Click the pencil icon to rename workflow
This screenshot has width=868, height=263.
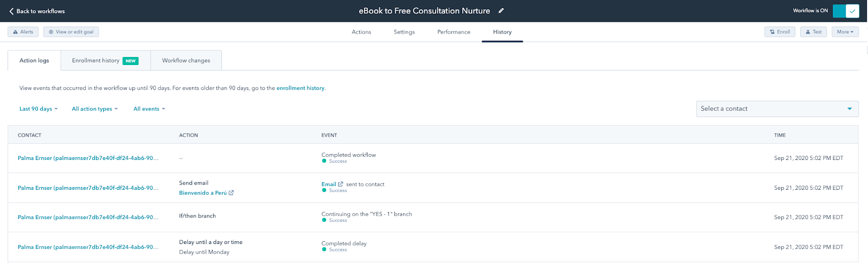(501, 11)
